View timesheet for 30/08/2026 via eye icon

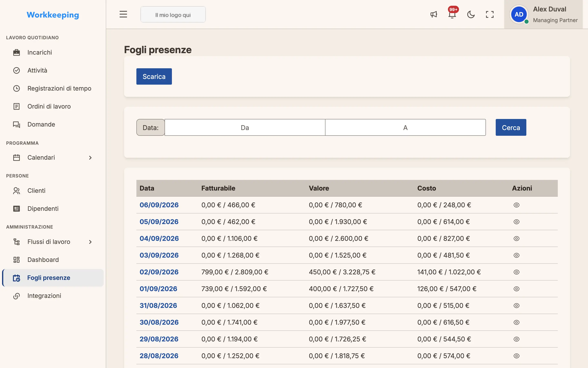click(517, 322)
